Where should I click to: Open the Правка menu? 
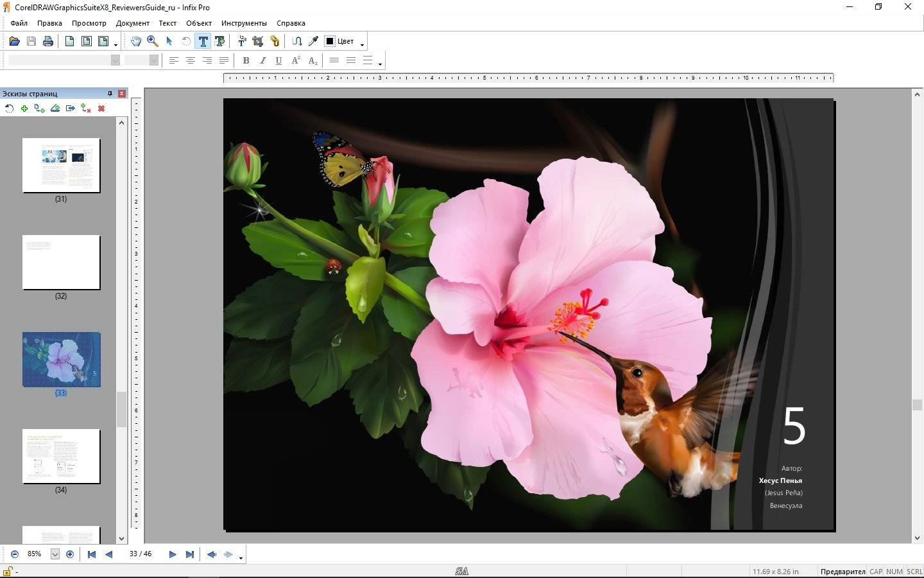pos(49,23)
